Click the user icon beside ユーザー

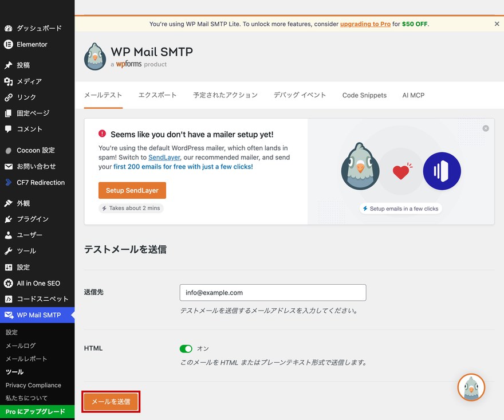9,235
